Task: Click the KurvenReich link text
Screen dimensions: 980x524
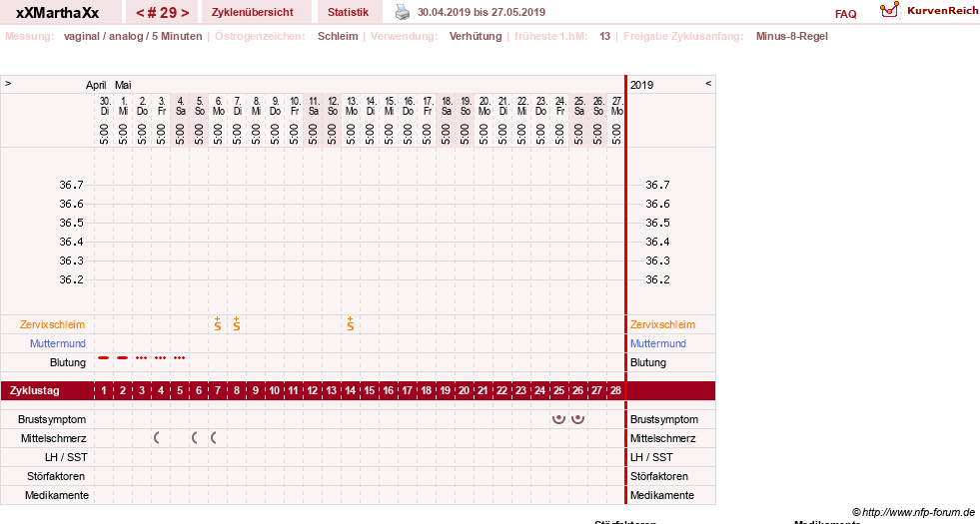Action: tap(942, 11)
